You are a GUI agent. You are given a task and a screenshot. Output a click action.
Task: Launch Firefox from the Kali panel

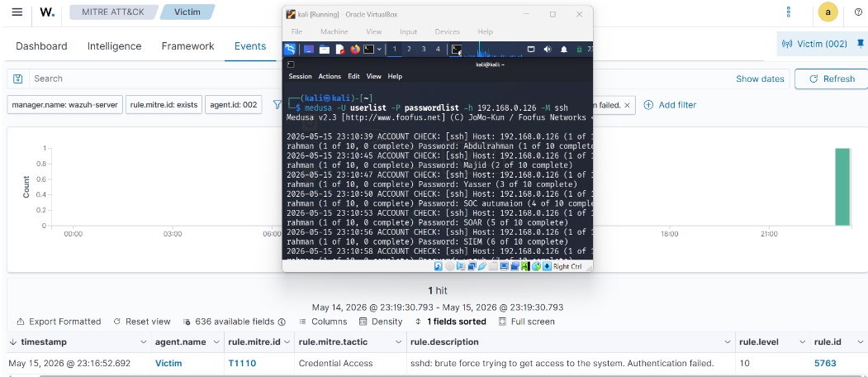[x=355, y=50]
